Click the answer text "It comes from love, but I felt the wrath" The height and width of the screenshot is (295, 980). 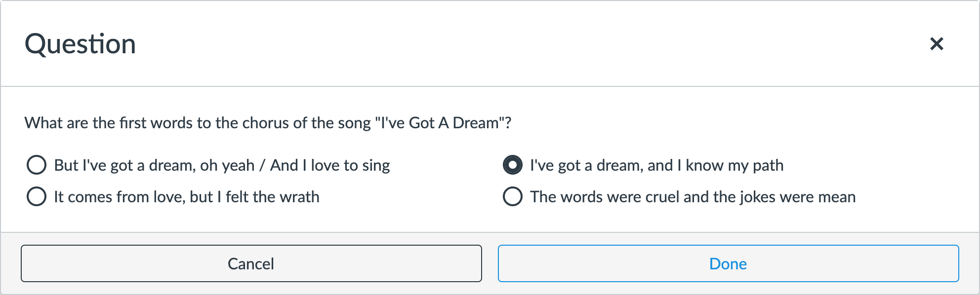[x=186, y=197]
